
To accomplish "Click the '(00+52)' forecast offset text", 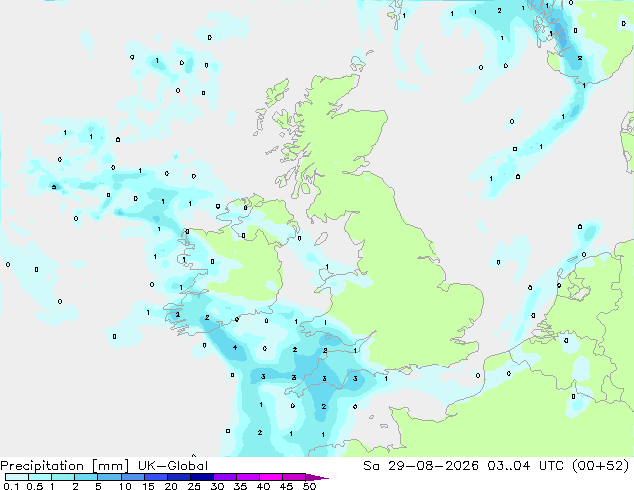I will pyautogui.click(x=601, y=466).
